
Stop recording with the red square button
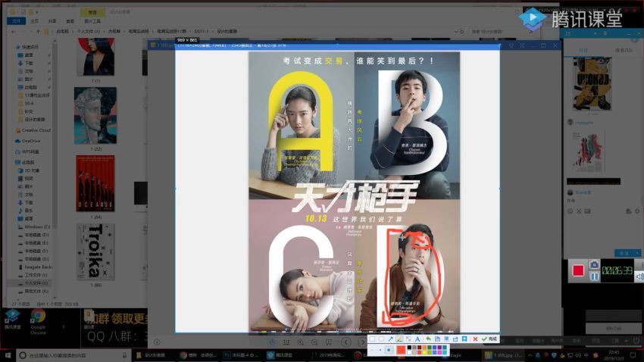pos(578,270)
